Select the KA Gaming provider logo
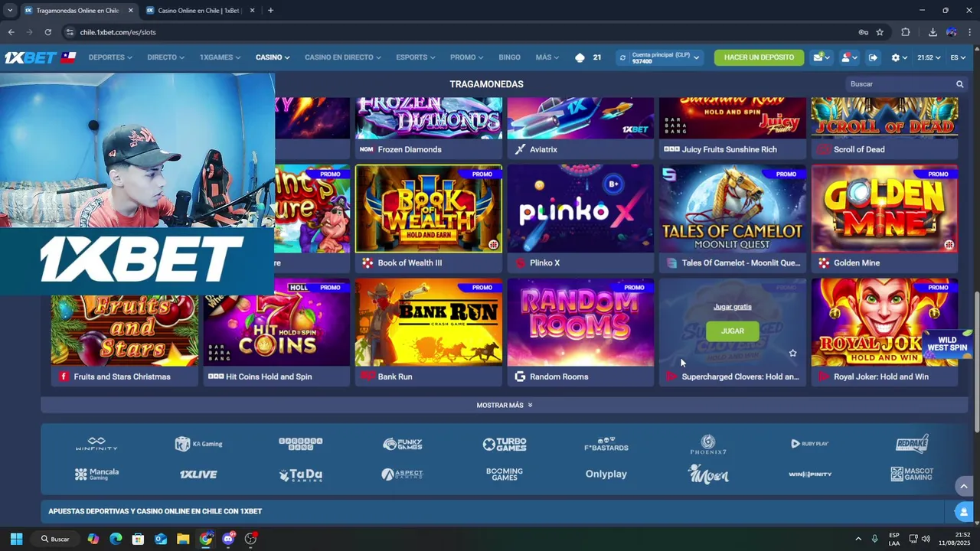Image resolution: width=980 pixels, height=551 pixels. pos(198,444)
